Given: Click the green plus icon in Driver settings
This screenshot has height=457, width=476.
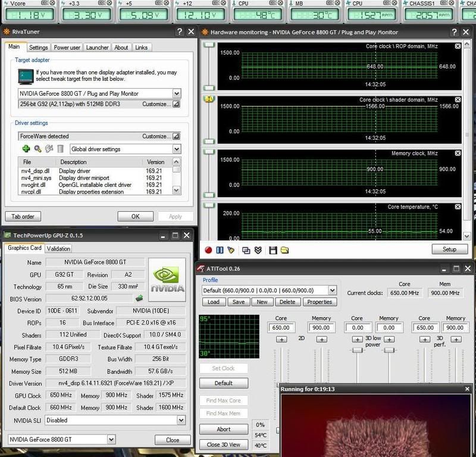Looking at the screenshot, I should (26, 149).
